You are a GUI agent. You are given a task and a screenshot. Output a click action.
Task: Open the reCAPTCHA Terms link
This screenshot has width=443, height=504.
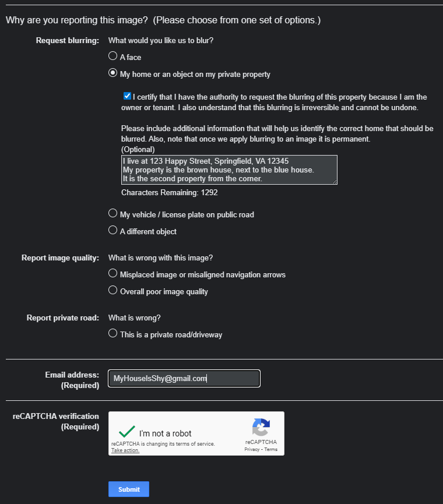(270, 450)
